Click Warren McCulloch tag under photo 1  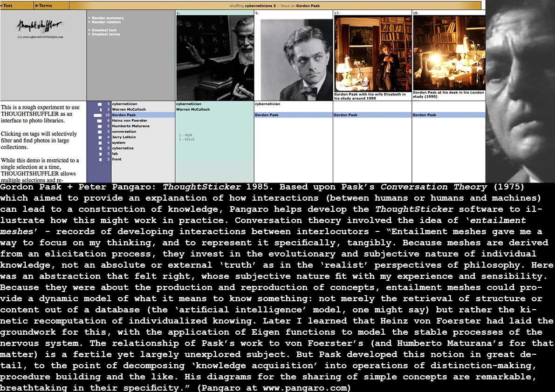193,109
